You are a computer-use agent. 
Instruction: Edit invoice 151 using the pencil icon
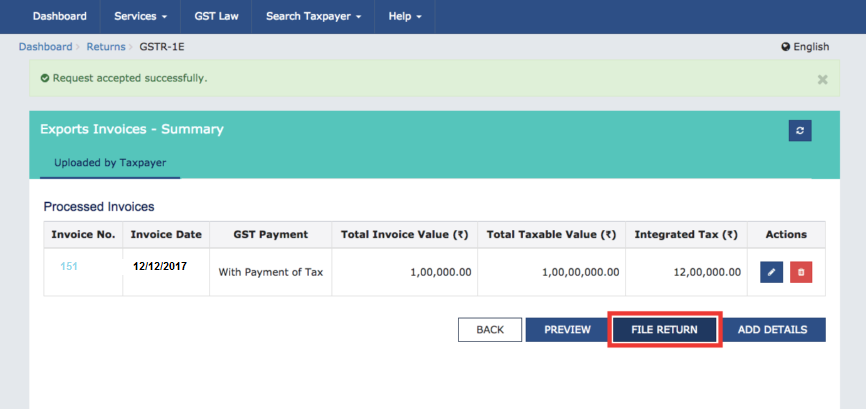point(771,272)
